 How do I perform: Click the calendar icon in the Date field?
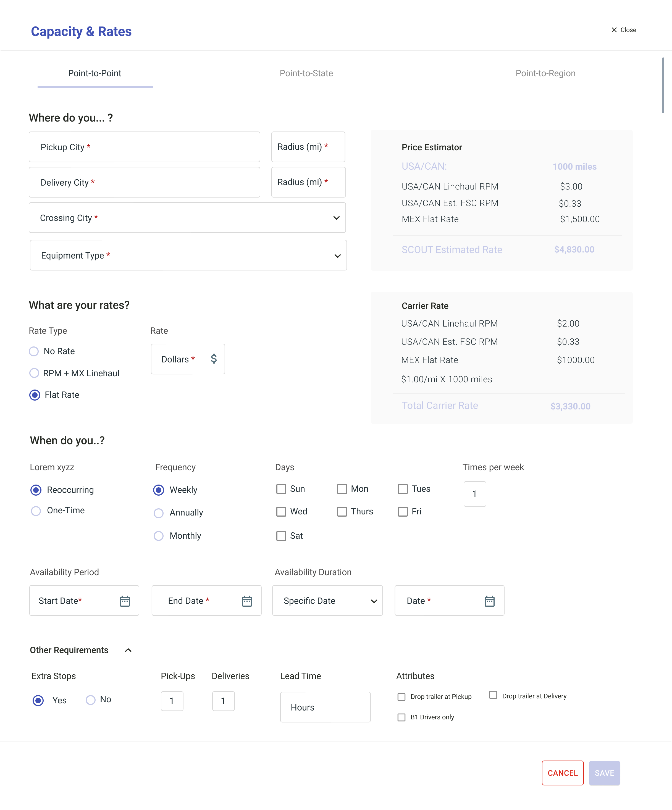pos(489,601)
